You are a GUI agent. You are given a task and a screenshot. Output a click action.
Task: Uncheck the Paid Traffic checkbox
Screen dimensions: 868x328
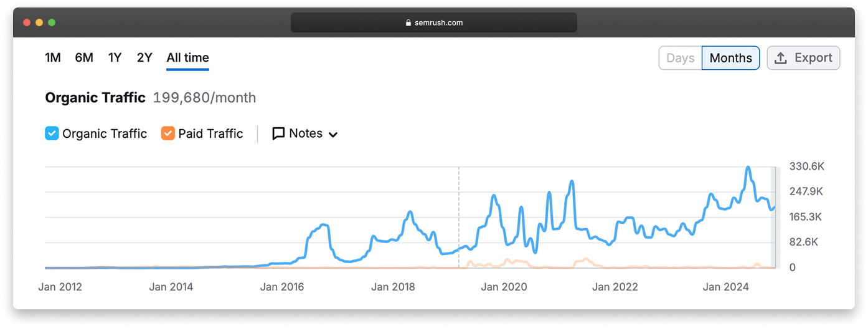167,133
